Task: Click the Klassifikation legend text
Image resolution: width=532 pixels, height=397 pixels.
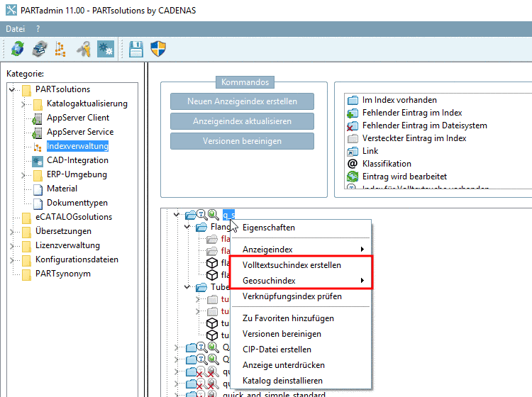Action: click(x=387, y=164)
